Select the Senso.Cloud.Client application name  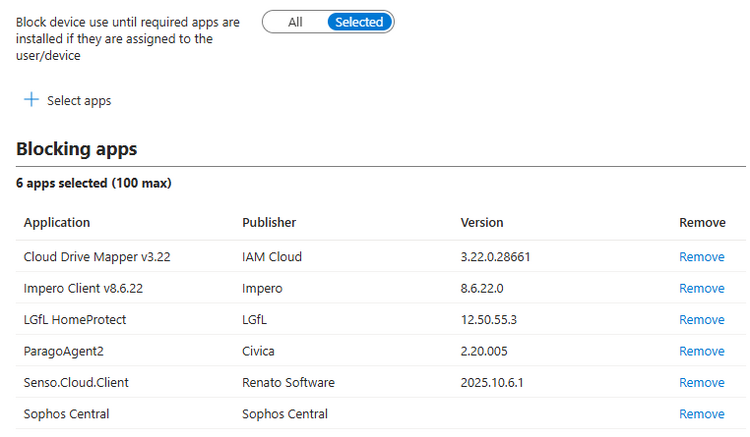coord(76,382)
